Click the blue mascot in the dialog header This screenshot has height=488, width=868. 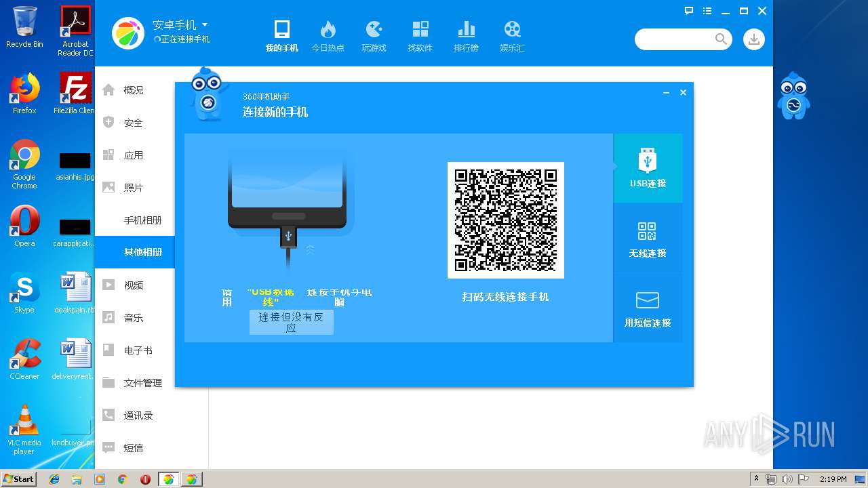pos(208,94)
